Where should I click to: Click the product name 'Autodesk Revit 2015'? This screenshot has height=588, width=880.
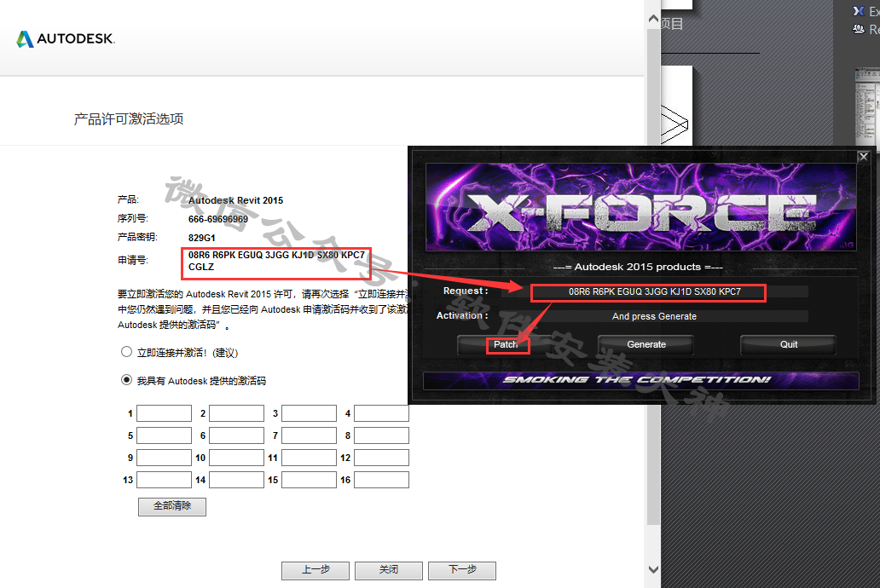(235, 200)
